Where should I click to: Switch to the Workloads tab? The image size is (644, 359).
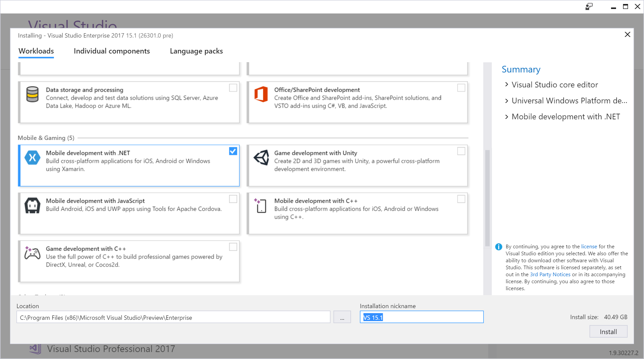click(36, 51)
